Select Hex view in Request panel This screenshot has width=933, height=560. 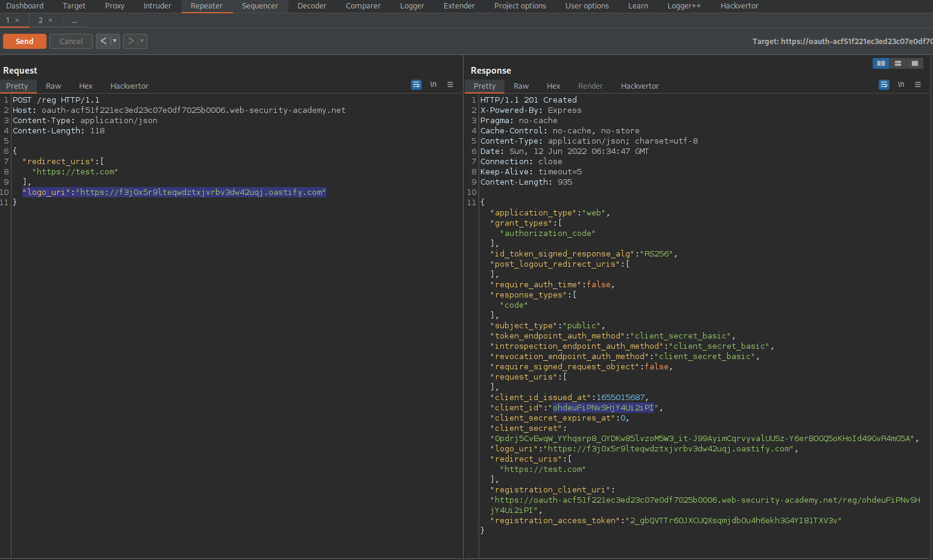click(86, 86)
